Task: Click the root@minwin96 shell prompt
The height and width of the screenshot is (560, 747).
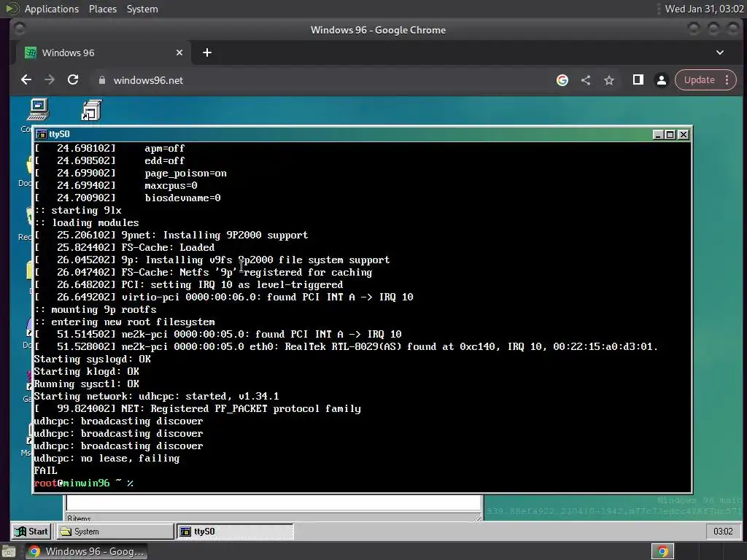Action: click(83, 483)
